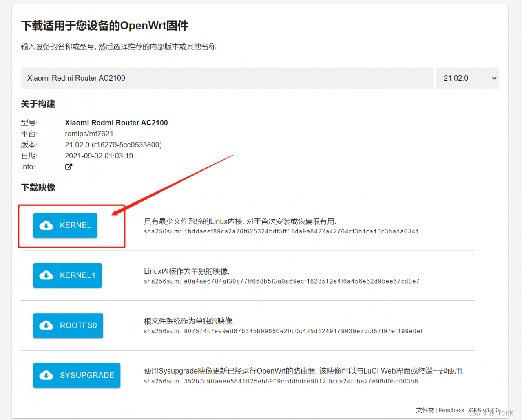Screen dimensions: 522x420
Task: Click the 关于构建 section heading
Action: coord(38,104)
